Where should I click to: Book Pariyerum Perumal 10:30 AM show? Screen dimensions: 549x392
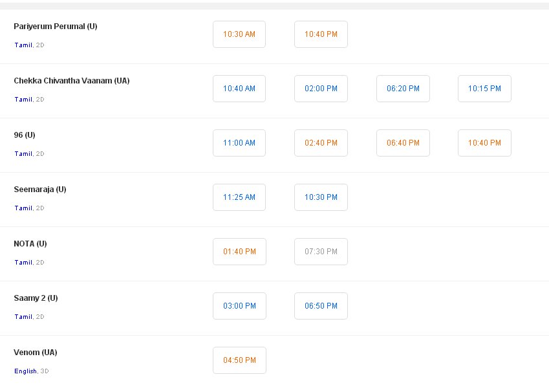pyautogui.click(x=239, y=34)
